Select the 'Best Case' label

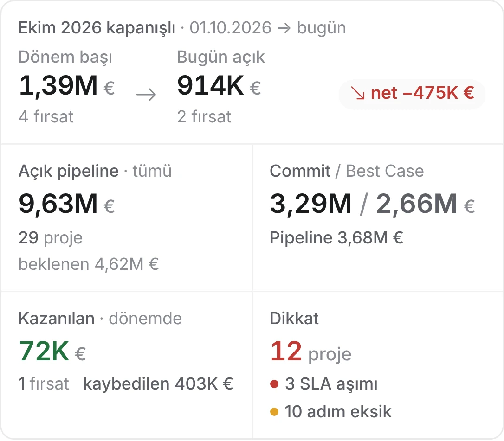click(x=385, y=171)
